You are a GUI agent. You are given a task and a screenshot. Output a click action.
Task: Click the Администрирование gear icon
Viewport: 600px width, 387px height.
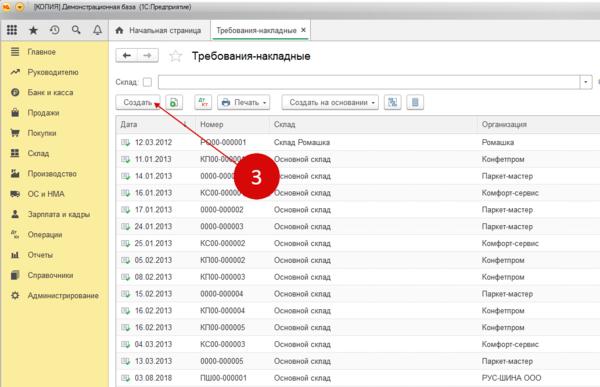click(x=15, y=295)
